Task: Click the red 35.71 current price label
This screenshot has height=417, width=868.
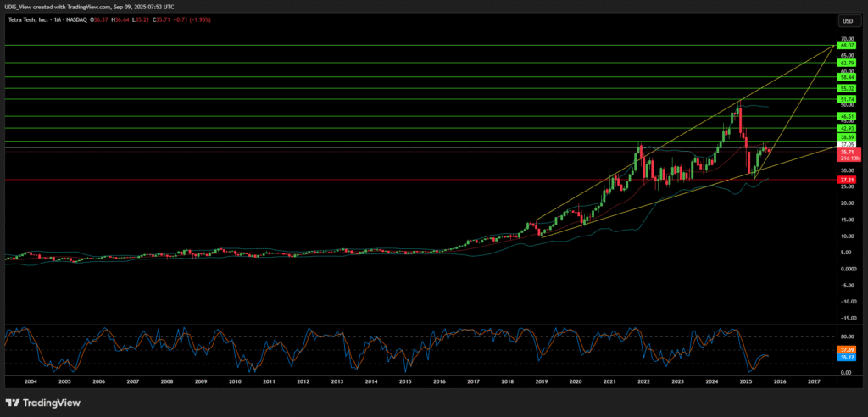Action: click(846, 153)
